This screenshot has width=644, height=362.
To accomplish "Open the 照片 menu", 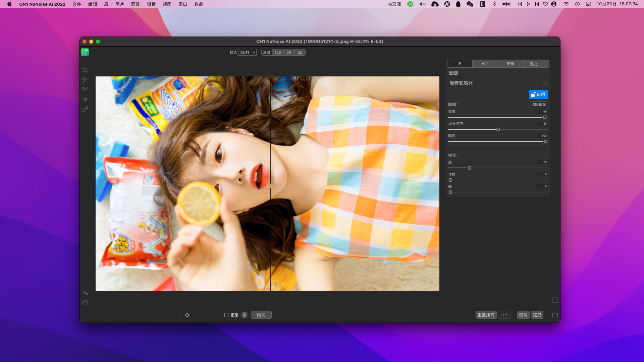I will [119, 4].
